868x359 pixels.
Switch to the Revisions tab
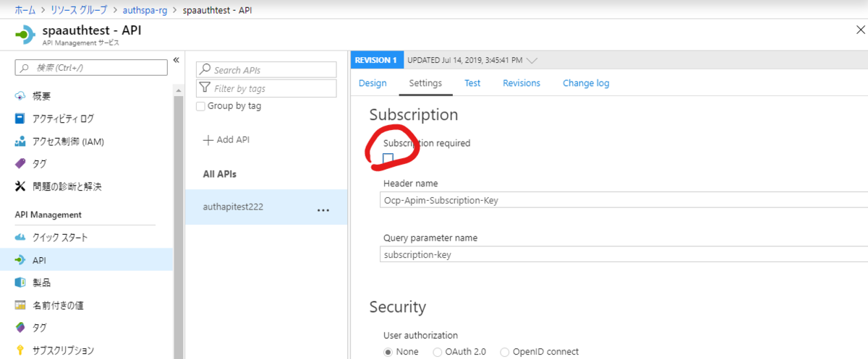522,83
